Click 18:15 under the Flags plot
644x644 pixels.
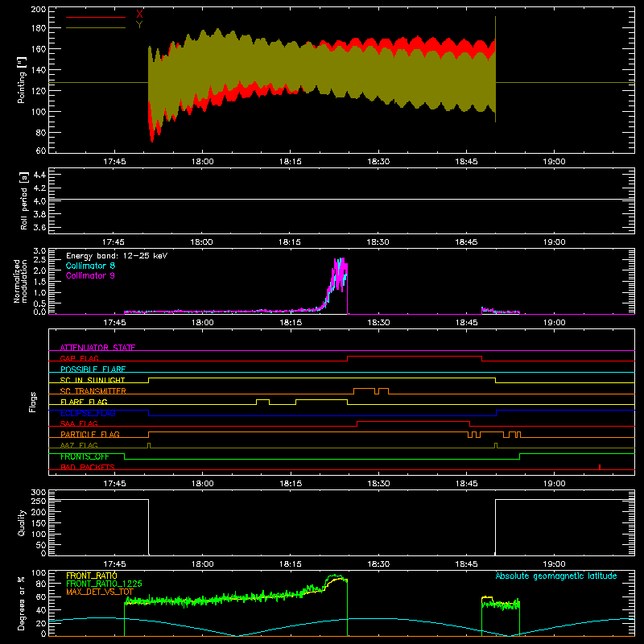[291, 484]
